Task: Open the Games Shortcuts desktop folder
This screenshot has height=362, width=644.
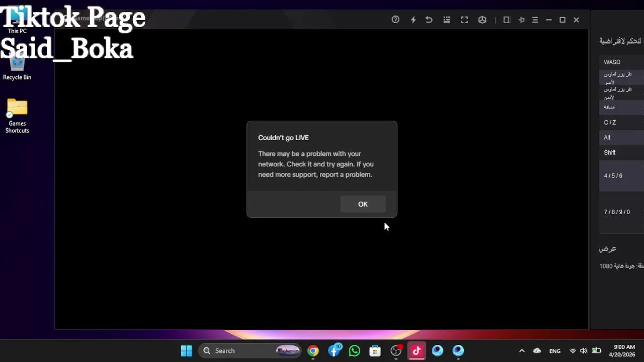Action: (x=17, y=116)
